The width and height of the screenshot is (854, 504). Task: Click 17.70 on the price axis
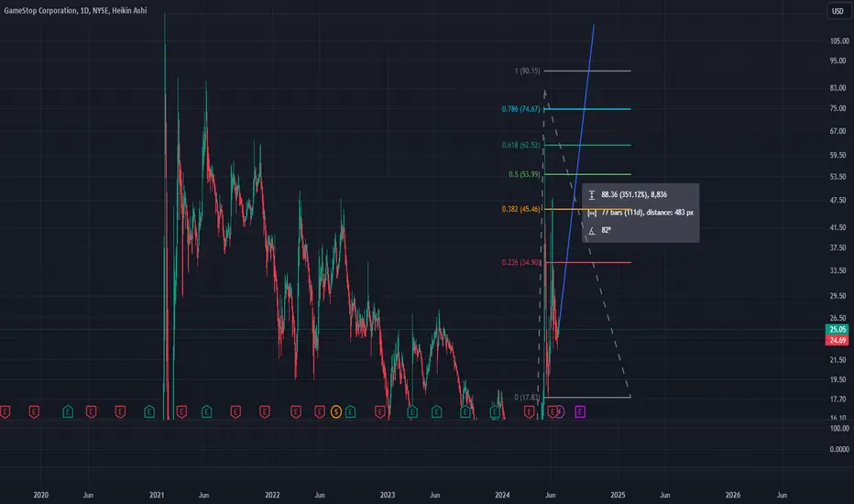(x=838, y=400)
